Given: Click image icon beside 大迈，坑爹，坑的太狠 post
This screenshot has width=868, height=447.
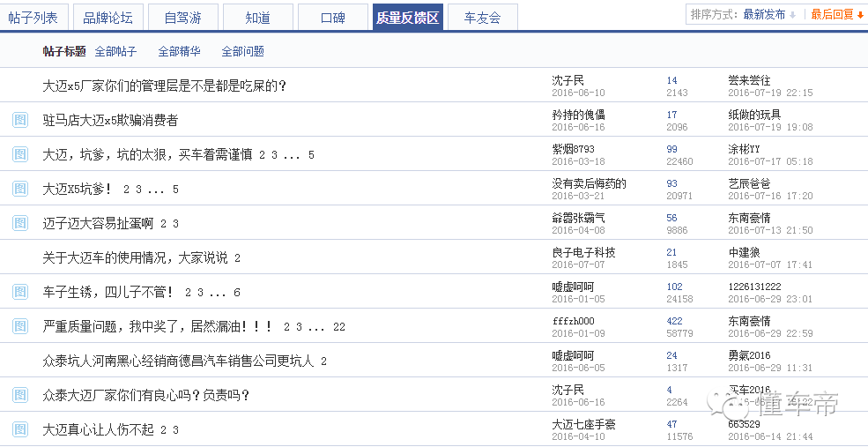Looking at the screenshot, I should click(20, 154).
